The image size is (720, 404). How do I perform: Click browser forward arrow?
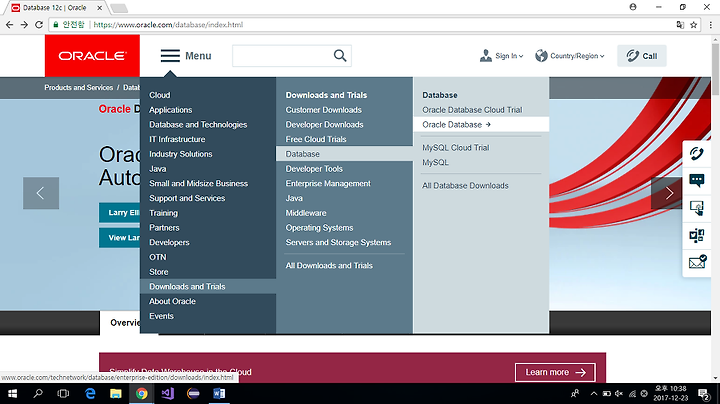[x=24, y=25]
